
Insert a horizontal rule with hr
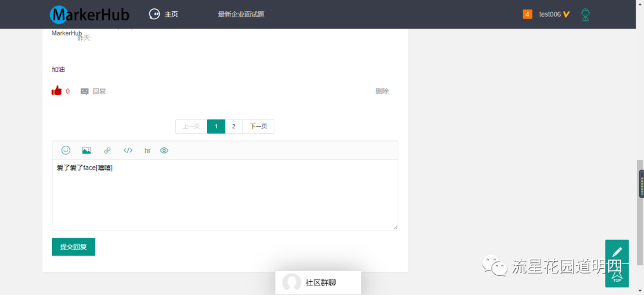coord(147,150)
